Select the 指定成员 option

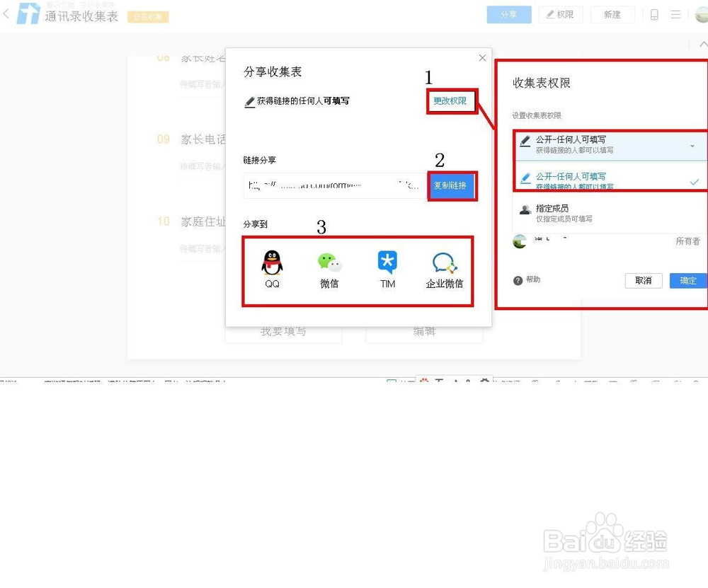pos(610,213)
